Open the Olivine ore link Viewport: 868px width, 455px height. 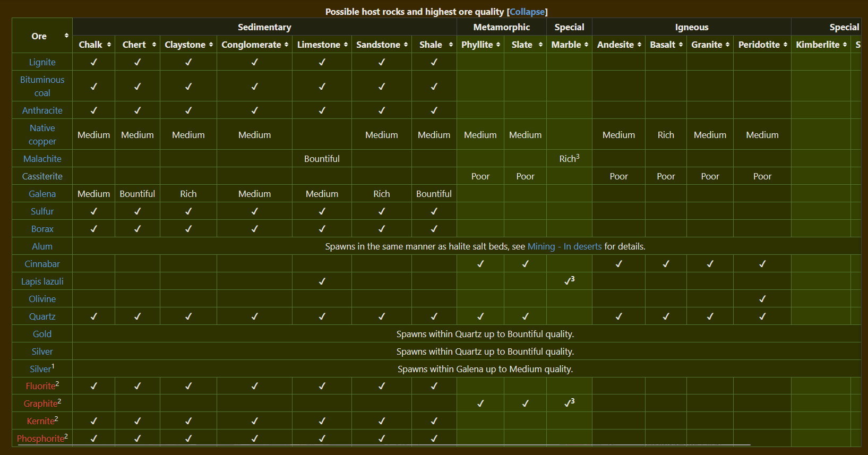42,299
